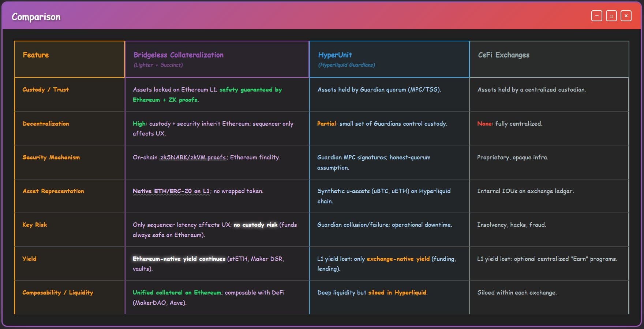Image resolution: width=644 pixels, height=329 pixels.
Task: Click the Comparison window title
Action: [36, 17]
